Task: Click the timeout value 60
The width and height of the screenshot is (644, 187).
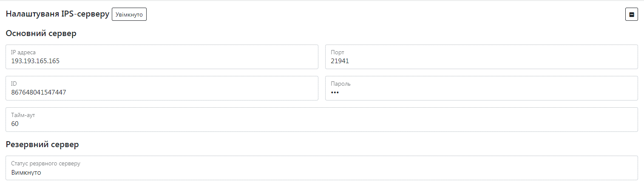Action: (15, 124)
